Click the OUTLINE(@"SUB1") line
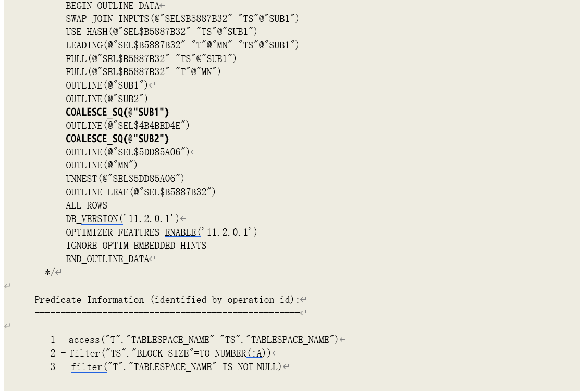Screen dimensions: 580x392 (107, 85)
